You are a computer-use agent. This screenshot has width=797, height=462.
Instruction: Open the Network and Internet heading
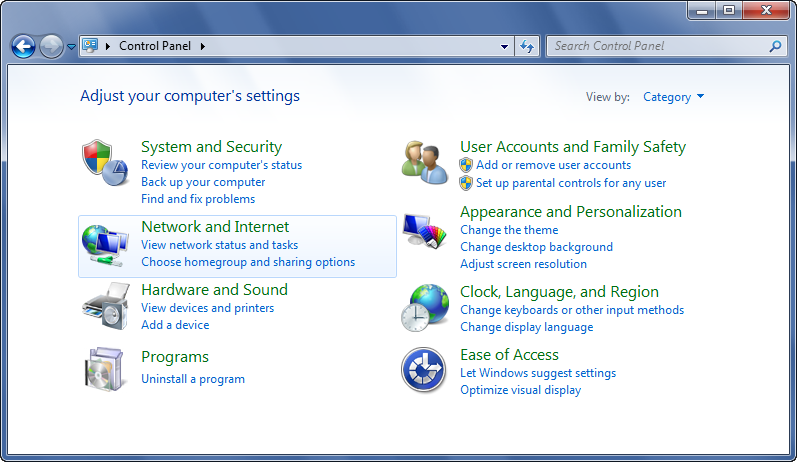pos(215,227)
